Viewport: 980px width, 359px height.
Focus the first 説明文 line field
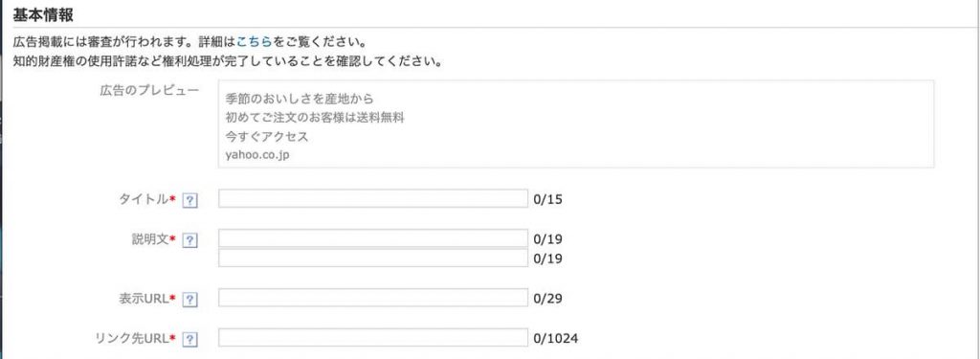(373, 238)
